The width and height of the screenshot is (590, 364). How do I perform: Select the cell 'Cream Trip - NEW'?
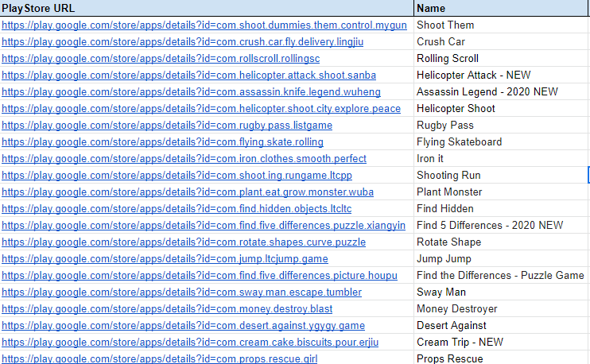(x=500, y=343)
